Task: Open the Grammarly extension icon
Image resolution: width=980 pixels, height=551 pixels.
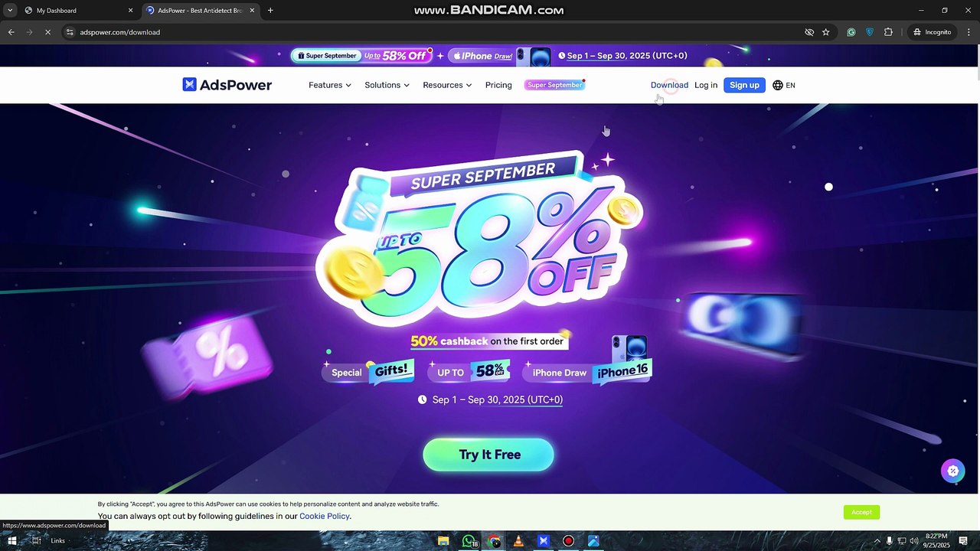Action: pyautogui.click(x=851, y=32)
